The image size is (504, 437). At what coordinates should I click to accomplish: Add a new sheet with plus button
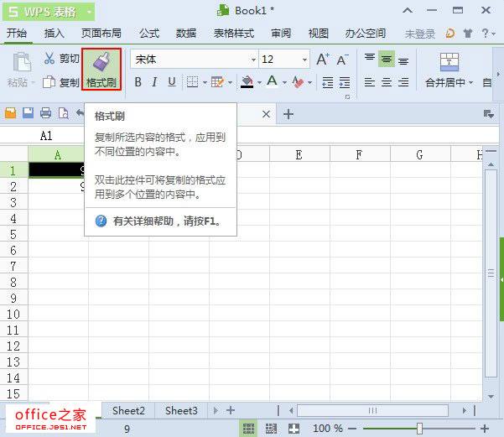231,410
